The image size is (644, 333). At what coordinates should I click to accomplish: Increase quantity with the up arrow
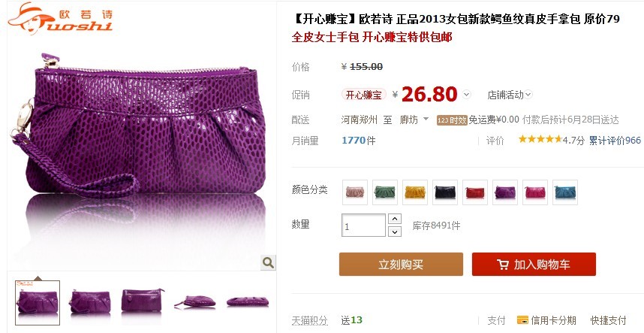coord(395,219)
